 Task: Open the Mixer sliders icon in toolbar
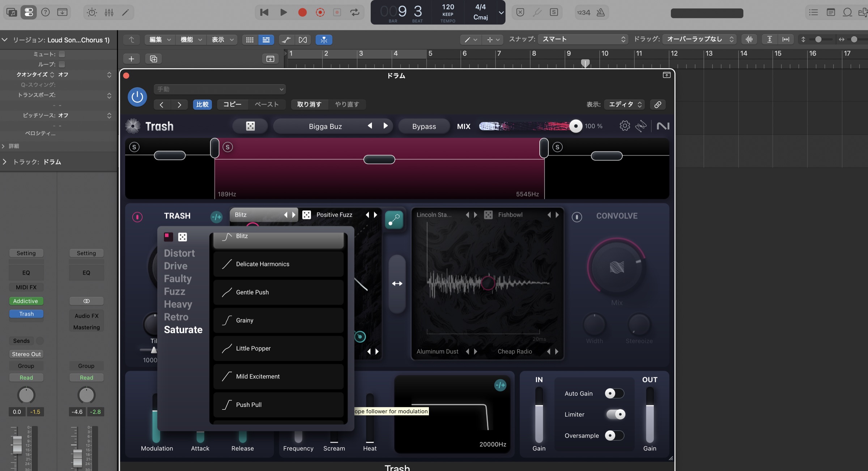(x=109, y=12)
